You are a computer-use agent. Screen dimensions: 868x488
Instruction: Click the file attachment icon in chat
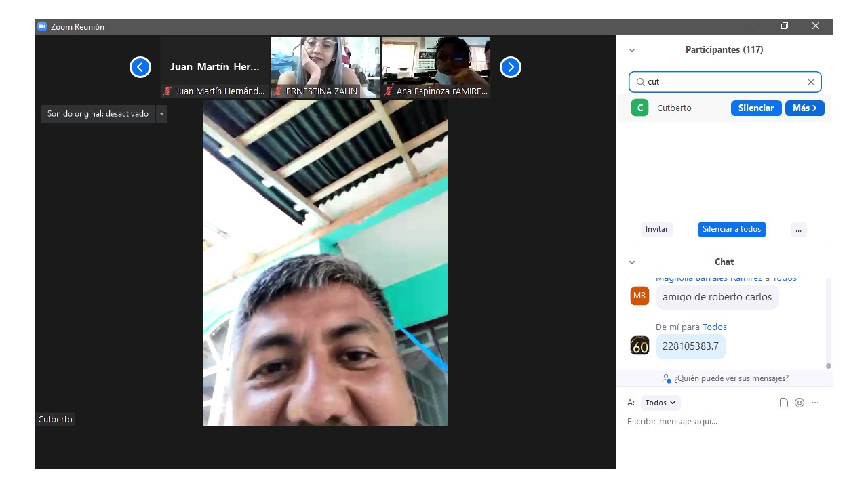[784, 403]
